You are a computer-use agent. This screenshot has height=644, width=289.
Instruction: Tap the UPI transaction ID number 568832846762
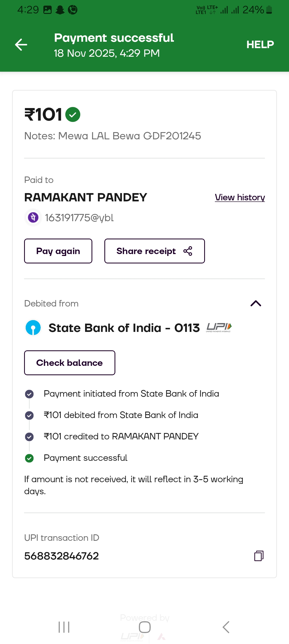pos(62,556)
